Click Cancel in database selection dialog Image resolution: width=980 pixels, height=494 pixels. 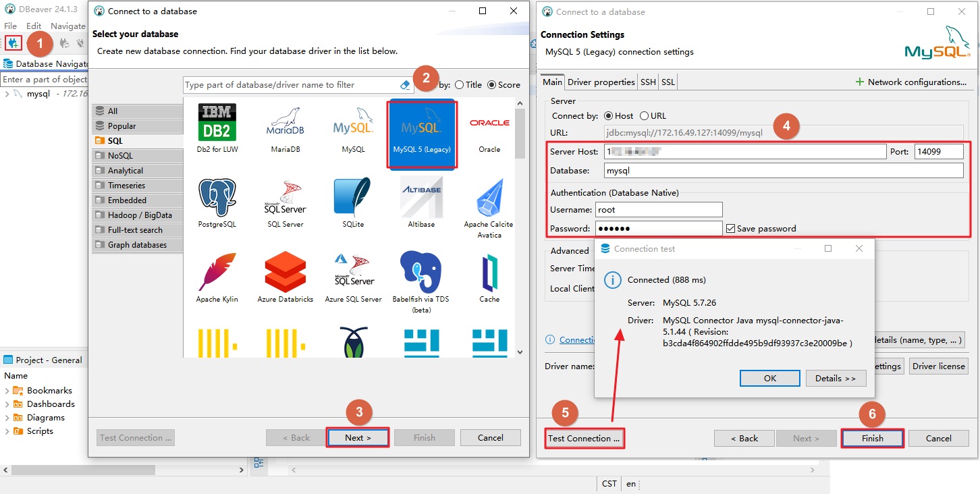click(491, 437)
